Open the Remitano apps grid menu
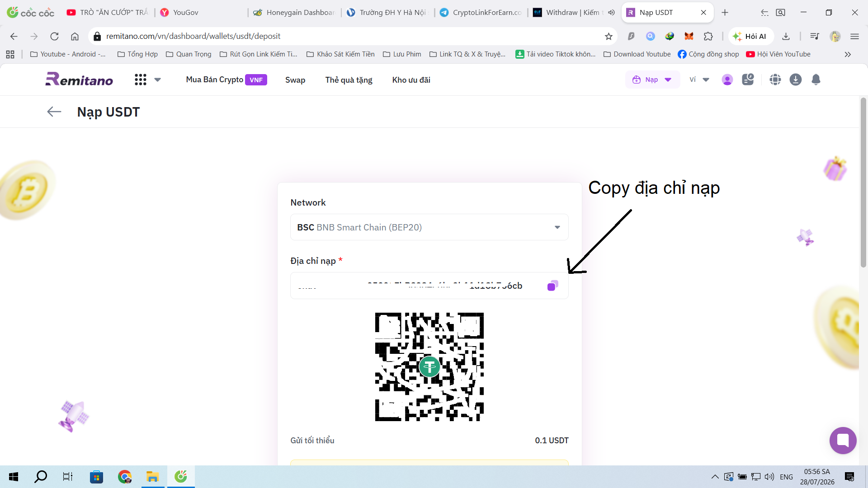 point(141,80)
